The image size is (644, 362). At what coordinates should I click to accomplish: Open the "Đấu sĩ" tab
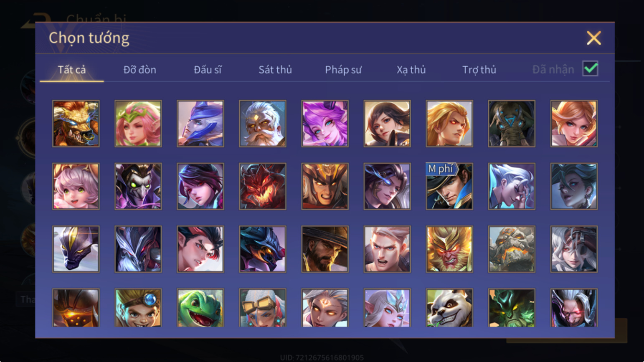[208, 70]
